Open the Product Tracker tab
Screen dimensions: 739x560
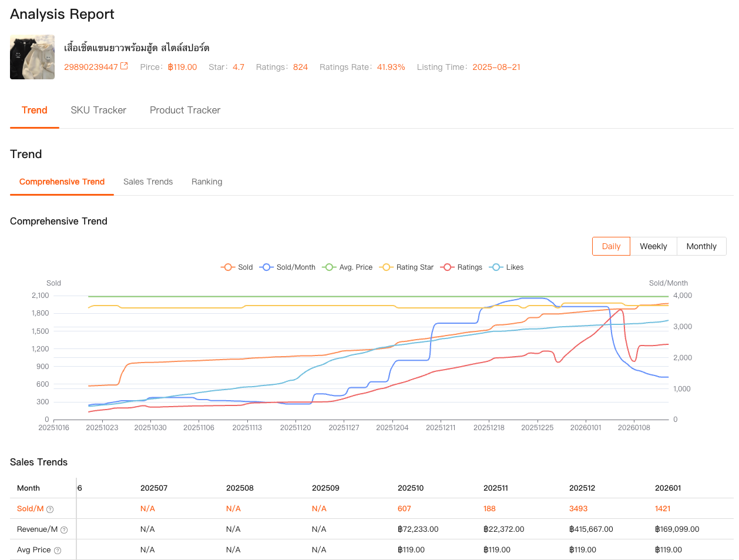coord(185,110)
